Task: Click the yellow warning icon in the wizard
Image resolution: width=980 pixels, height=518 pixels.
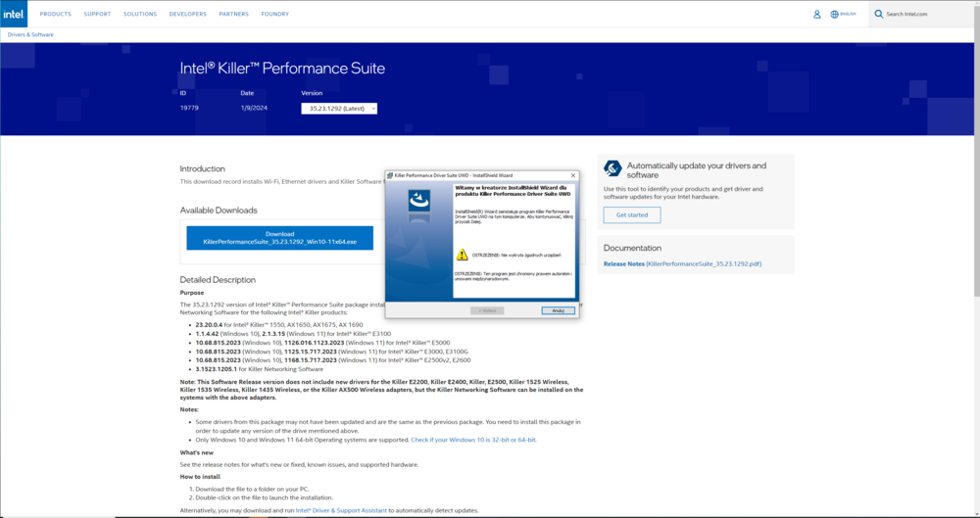Action: tap(462, 255)
